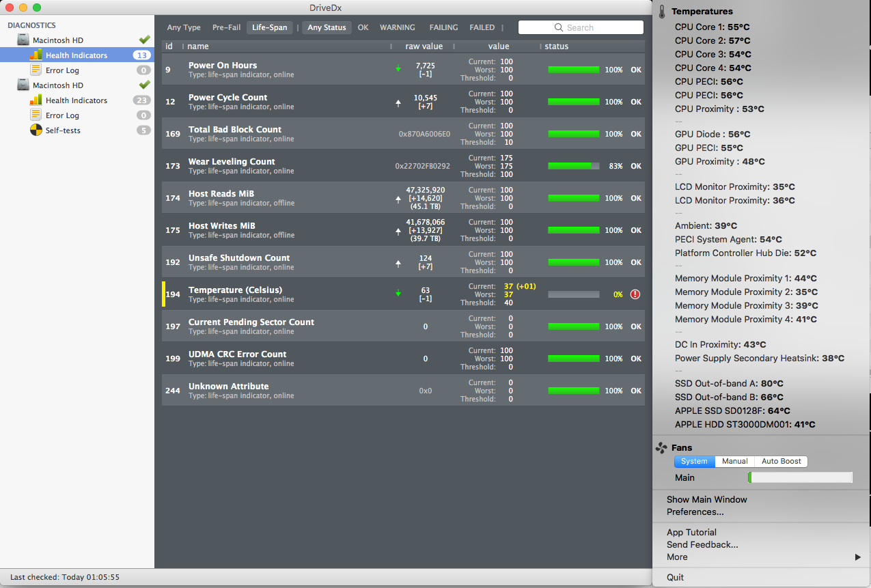Click the Temperature 0% status bar
Viewport: 871px width, 588px height.
(x=574, y=294)
